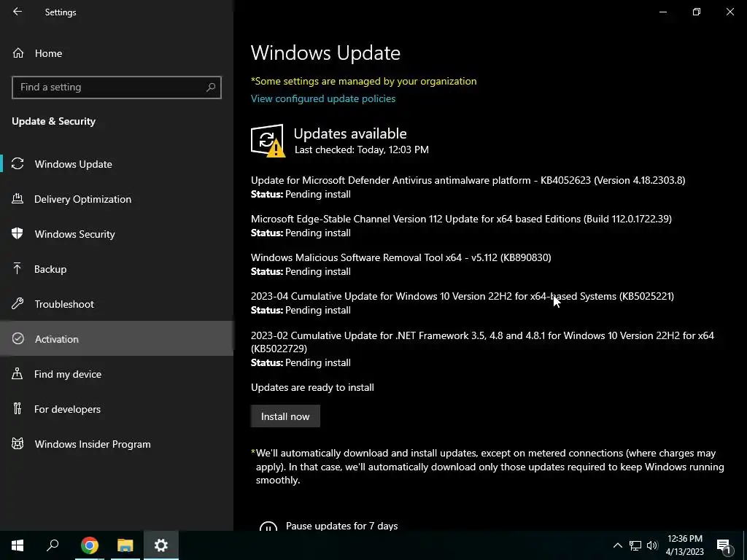This screenshot has width=747, height=560.
Task: Restore down the Settings window
Action: [x=697, y=12]
